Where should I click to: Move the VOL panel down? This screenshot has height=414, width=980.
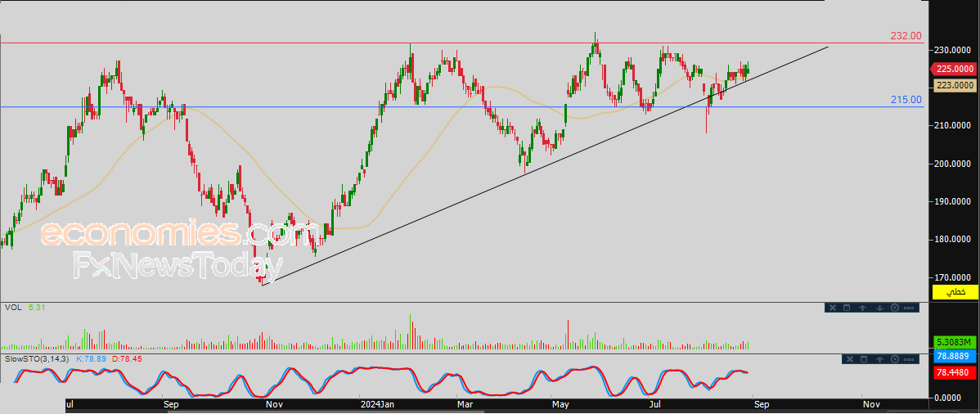click(879, 308)
